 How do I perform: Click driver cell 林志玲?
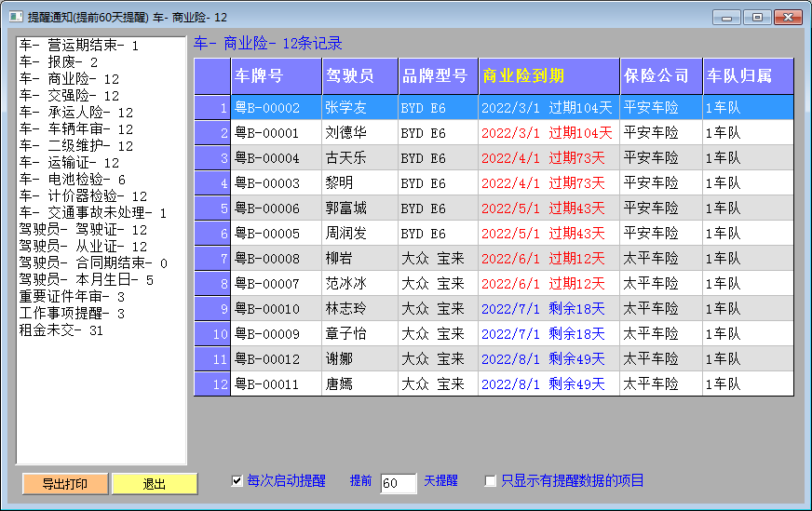pos(360,309)
